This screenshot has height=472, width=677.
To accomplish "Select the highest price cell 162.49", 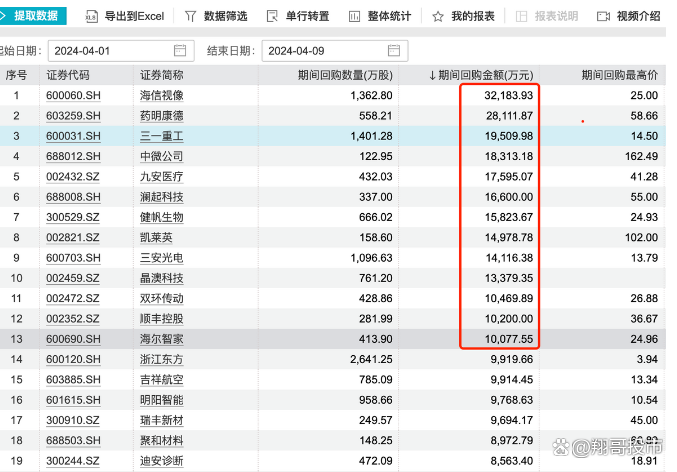I will coord(641,156).
